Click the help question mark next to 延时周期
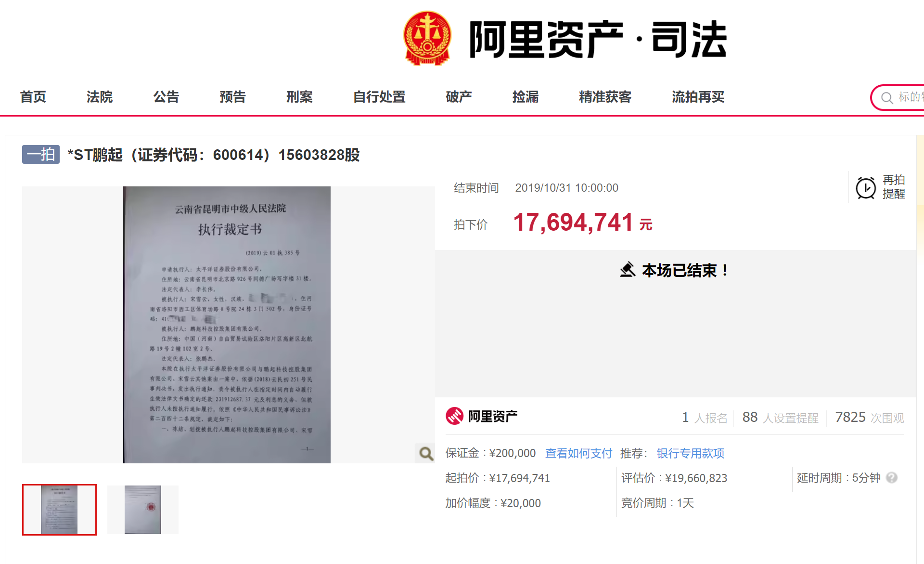 click(x=892, y=477)
